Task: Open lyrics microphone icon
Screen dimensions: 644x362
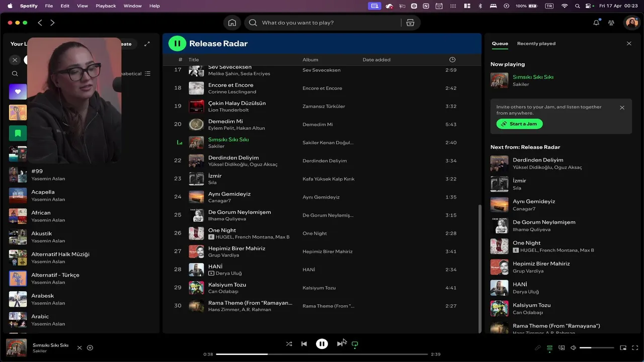Action: point(538,347)
